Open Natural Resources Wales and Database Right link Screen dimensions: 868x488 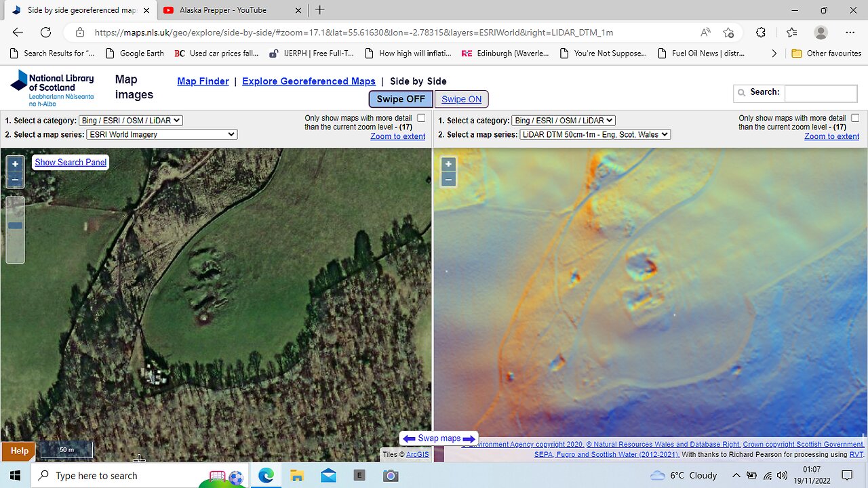pyautogui.click(x=663, y=445)
